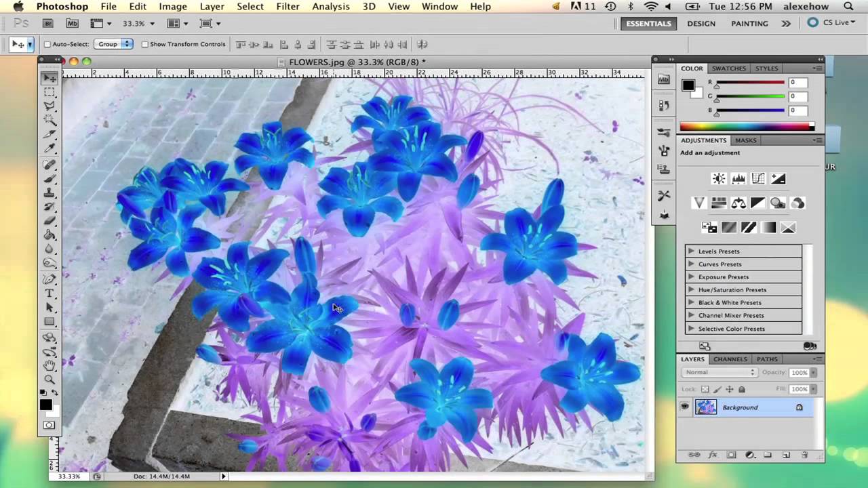Select the Rectangular Marquee tool
This screenshot has height=488, width=868.
coord(50,92)
